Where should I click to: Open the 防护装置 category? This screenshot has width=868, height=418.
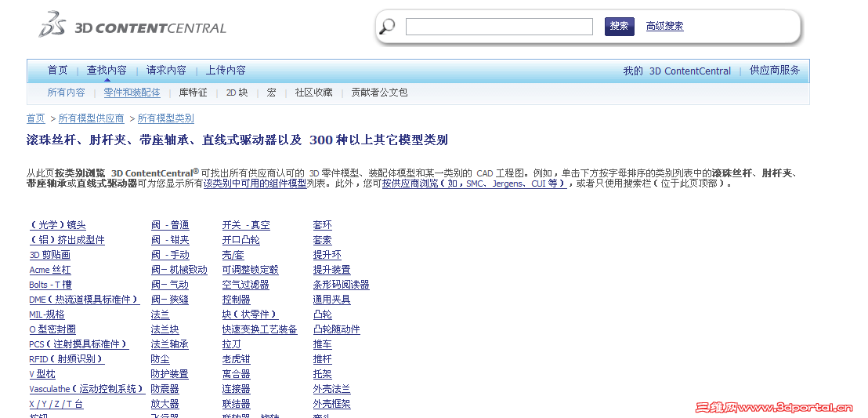click(x=170, y=374)
